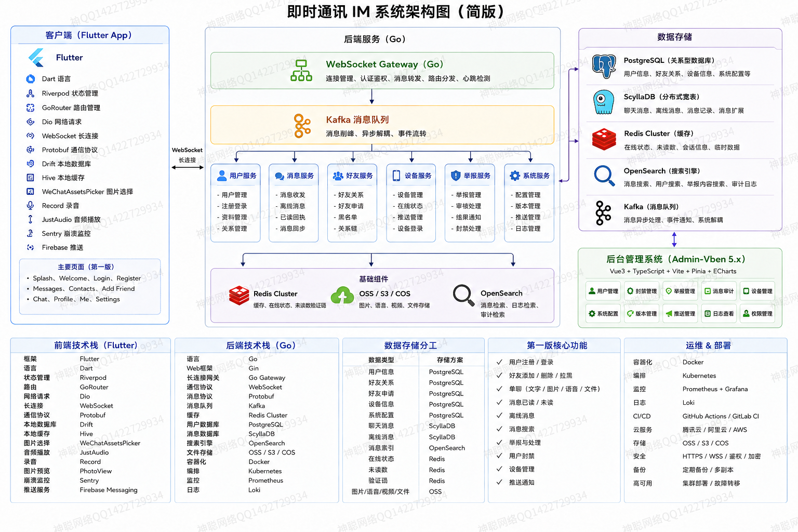The width and height of the screenshot is (798, 532).
Task: Click the GoRouter 路由管理 icon
Action: tap(30, 108)
